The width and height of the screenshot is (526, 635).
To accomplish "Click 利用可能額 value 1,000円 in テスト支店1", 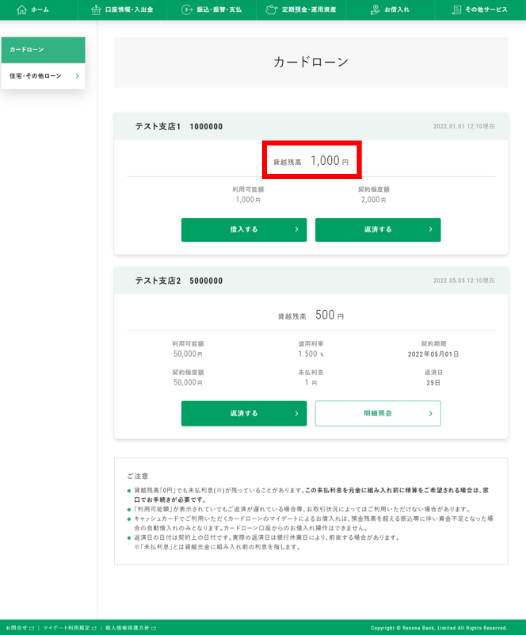I will (248, 200).
